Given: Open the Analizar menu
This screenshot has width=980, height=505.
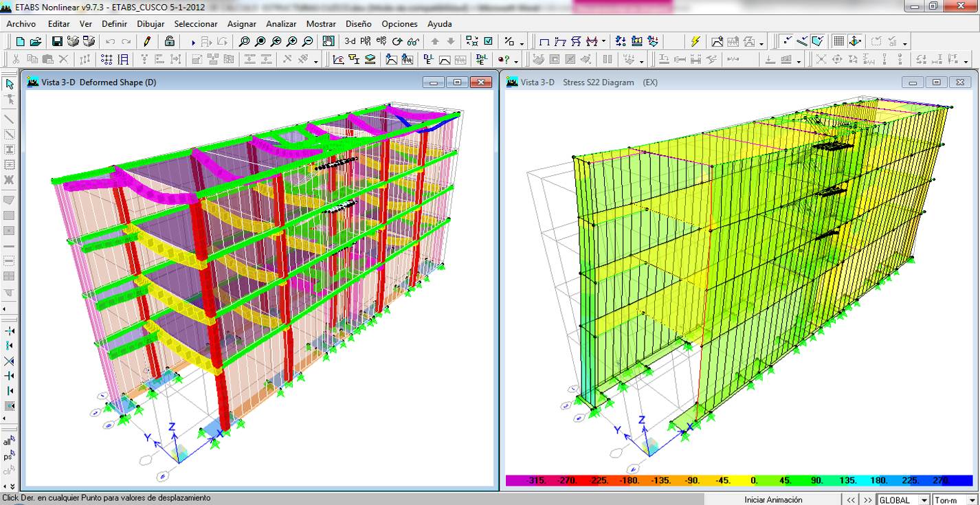Looking at the screenshot, I should (x=281, y=24).
